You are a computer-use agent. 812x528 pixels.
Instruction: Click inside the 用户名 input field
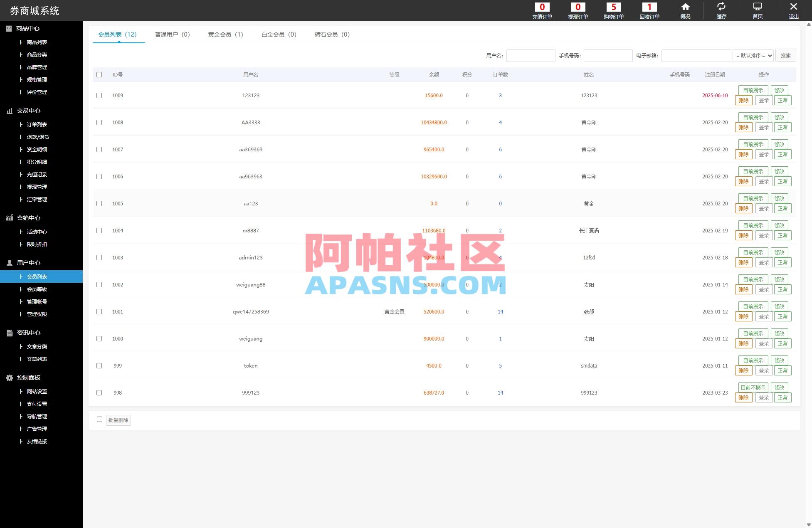pos(531,55)
